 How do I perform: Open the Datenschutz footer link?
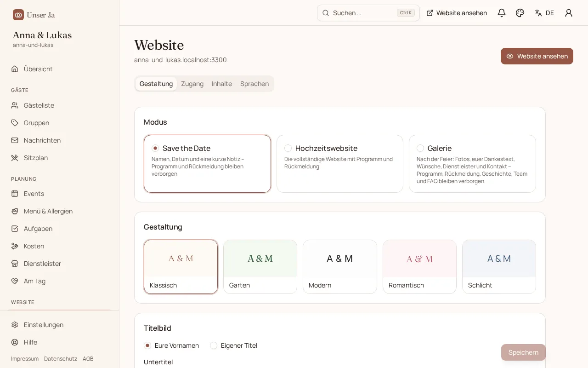pyautogui.click(x=61, y=359)
